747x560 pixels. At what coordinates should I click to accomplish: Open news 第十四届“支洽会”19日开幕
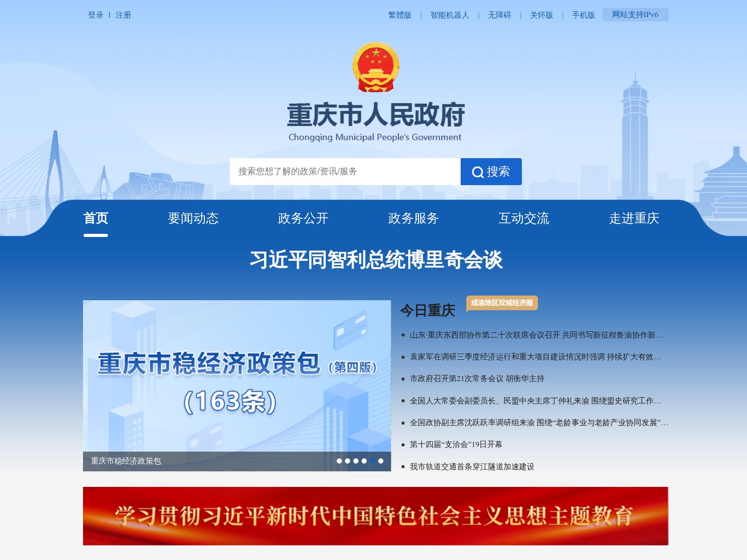pos(456,444)
